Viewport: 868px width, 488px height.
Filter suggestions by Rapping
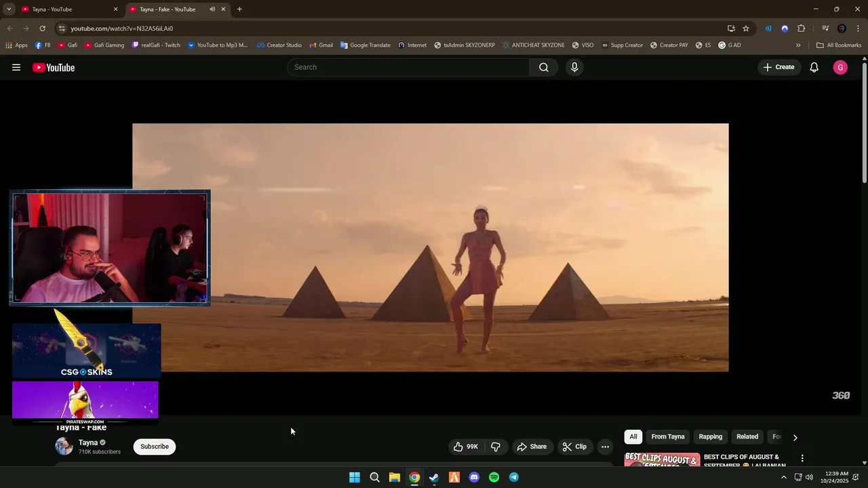click(x=711, y=436)
